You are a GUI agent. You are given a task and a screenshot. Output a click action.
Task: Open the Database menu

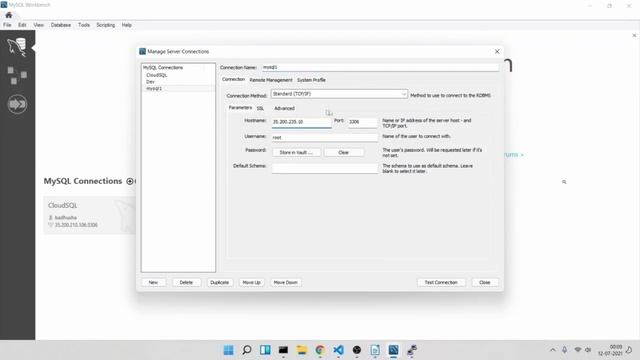[x=61, y=25]
